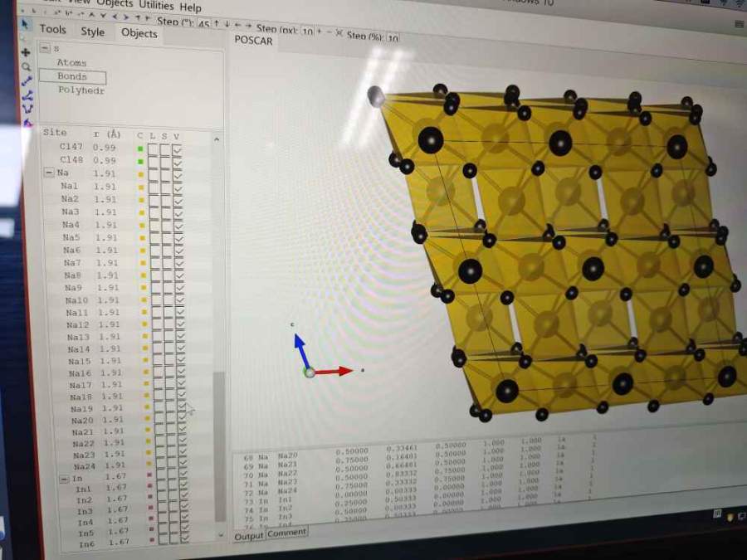Click the up arrow after Step (°) field
The height and width of the screenshot is (560, 747).
(217, 23)
